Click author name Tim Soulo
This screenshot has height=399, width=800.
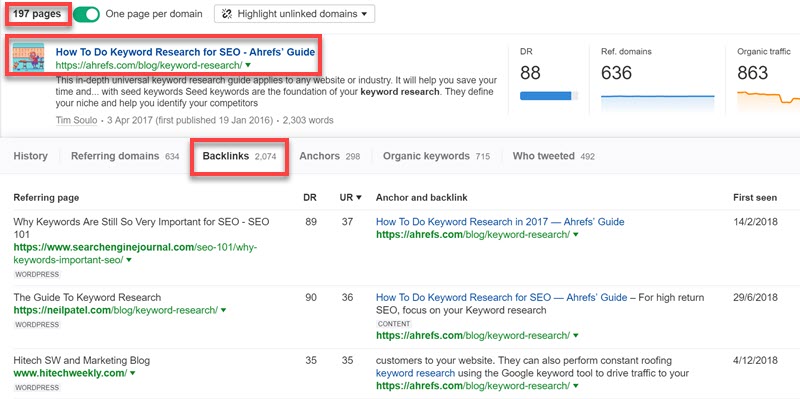77,121
